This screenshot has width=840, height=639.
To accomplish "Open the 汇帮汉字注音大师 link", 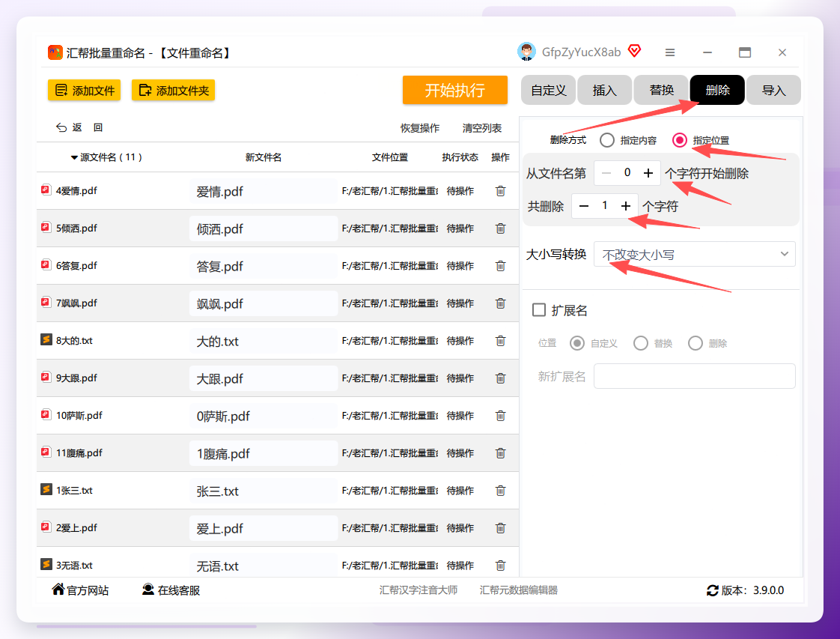I will (x=419, y=590).
